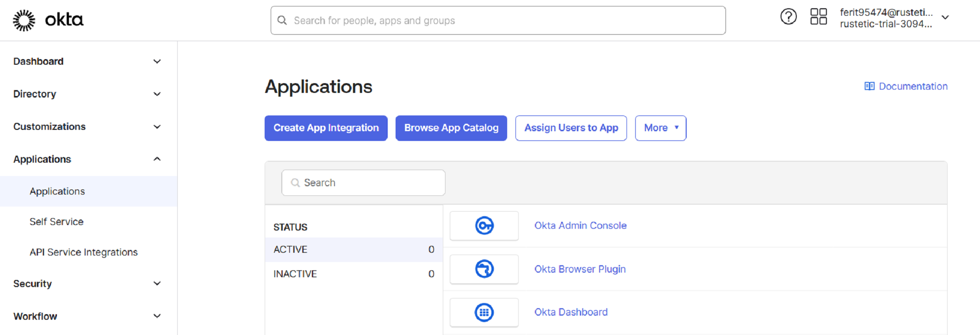This screenshot has width=980, height=335.
Task: Select Workflow in the sidebar
Action: [x=35, y=317]
